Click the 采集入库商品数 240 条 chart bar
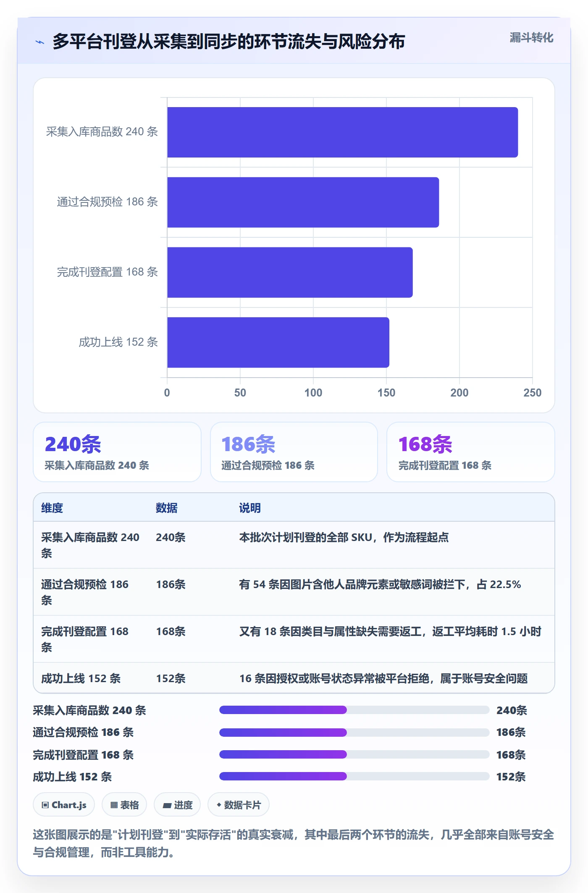 pyautogui.click(x=343, y=132)
